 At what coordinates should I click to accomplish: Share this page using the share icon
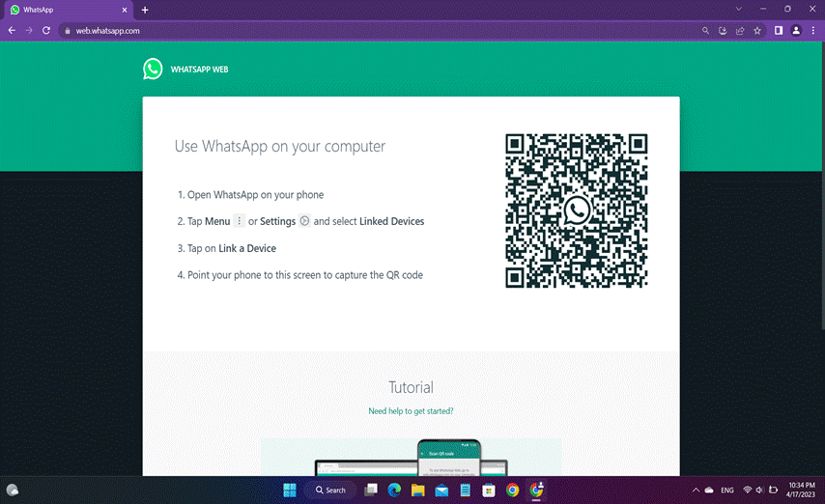(740, 31)
